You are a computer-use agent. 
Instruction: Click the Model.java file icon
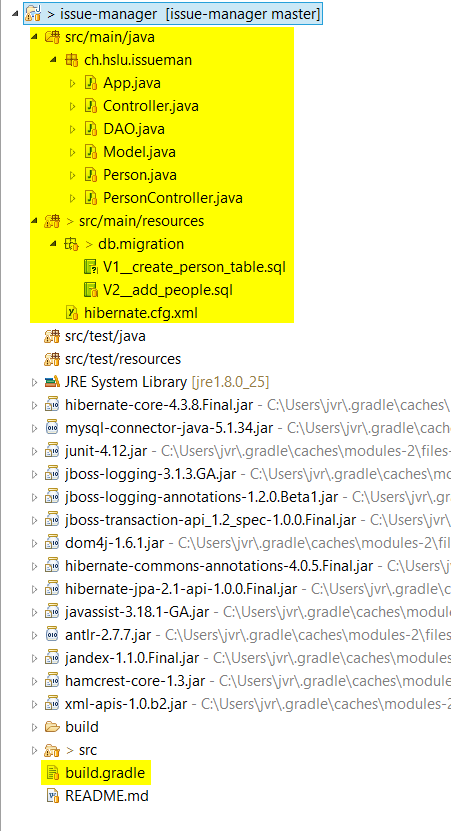click(x=91, y=152)
